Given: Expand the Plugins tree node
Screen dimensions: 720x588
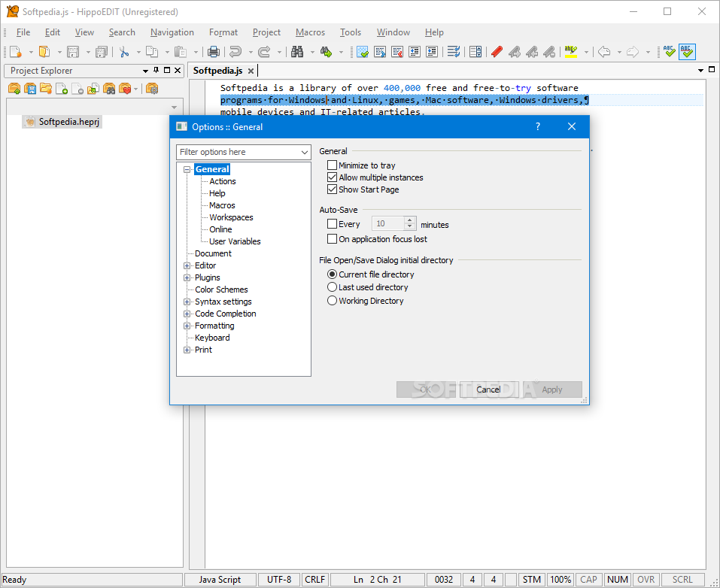Looking at the screenshot, I should (187, 277).
